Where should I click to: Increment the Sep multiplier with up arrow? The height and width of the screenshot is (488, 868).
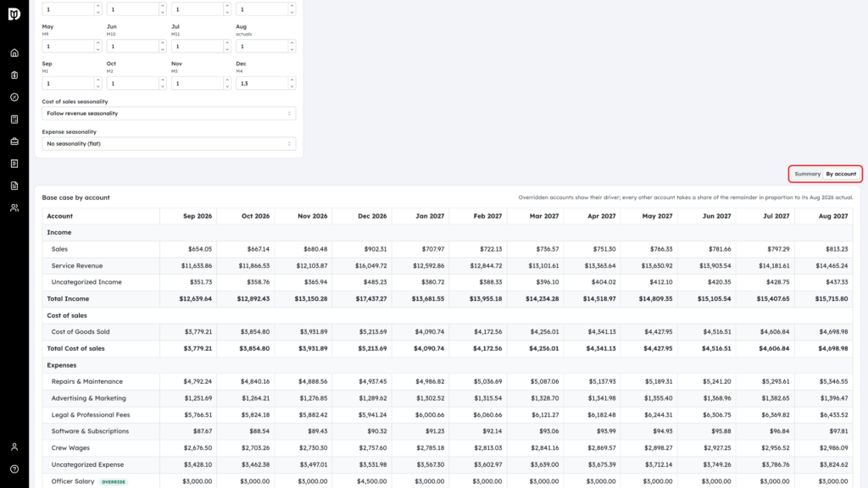pyautogui.click(x=98, y=80)
